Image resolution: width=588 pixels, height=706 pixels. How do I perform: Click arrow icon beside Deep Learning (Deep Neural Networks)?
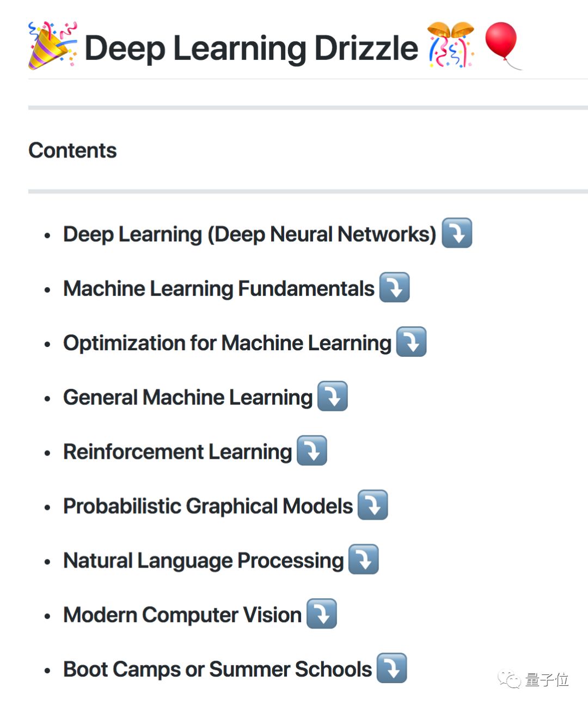[457, 233]
